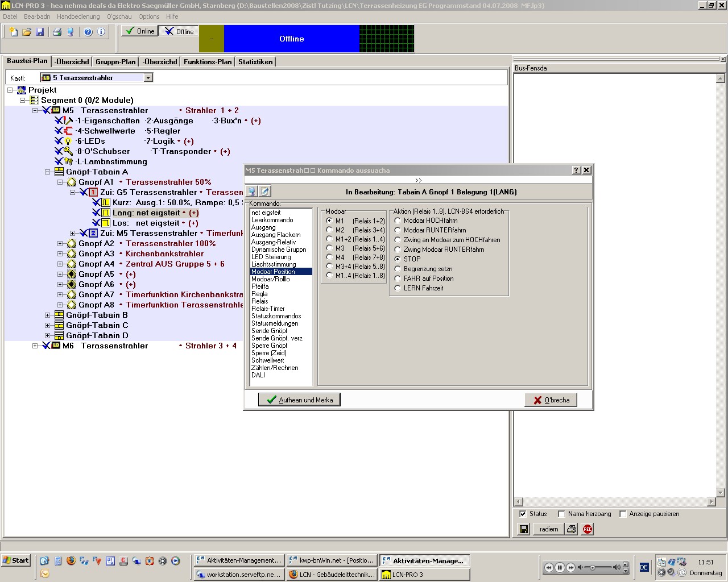This screenshot has width=728, height=582.
Task: Click the dialog help question mark button
Action: click(576, 170)
